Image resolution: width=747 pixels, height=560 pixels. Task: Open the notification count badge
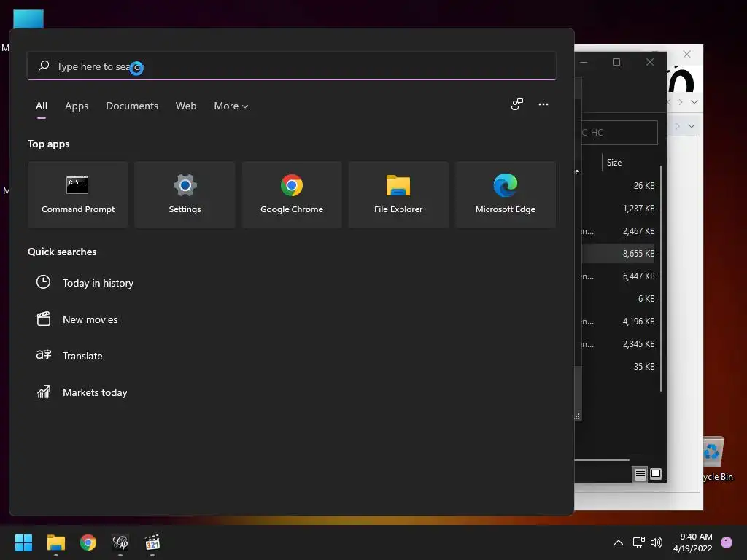(727, 542)
